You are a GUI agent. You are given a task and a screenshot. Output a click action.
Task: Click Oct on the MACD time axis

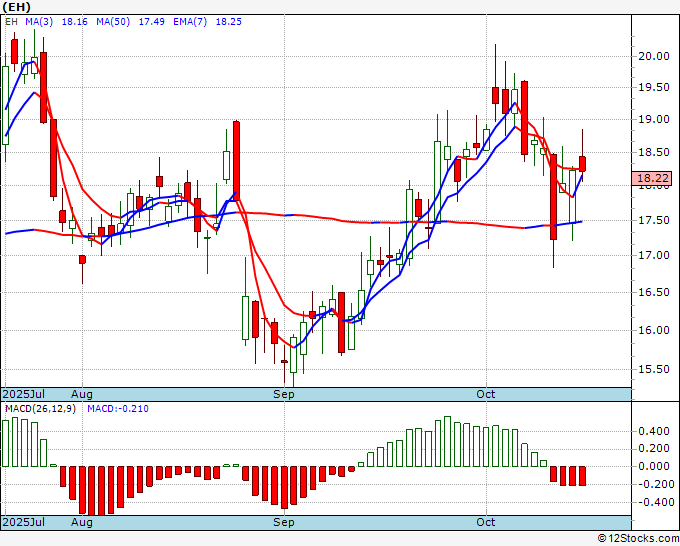click(x=486, y=522)
